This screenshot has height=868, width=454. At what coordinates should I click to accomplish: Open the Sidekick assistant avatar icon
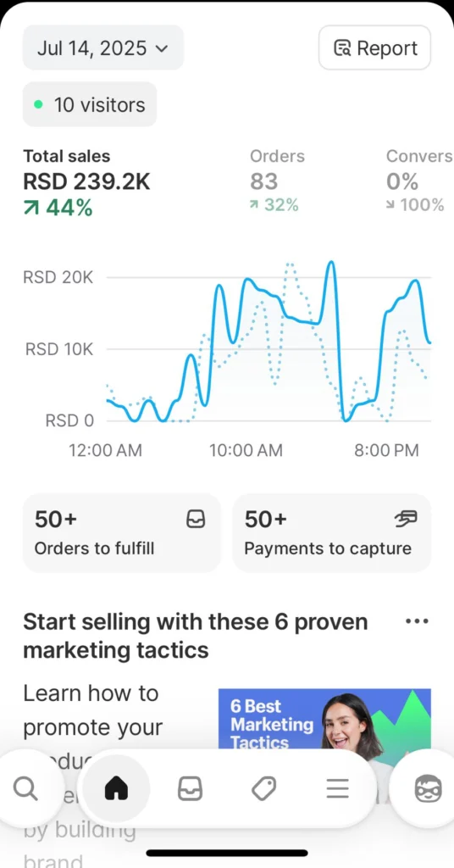tap(428, 789)
